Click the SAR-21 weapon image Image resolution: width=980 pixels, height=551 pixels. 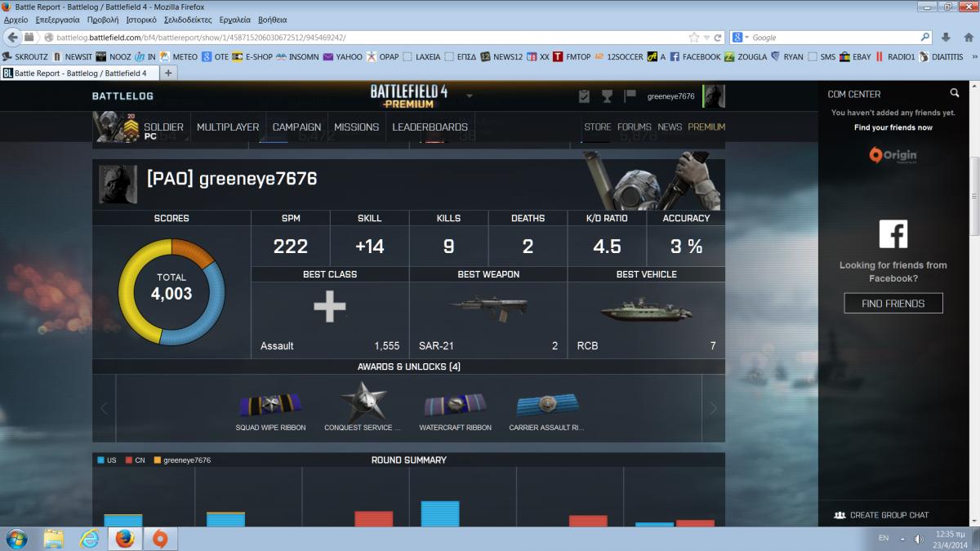point(488,308)
